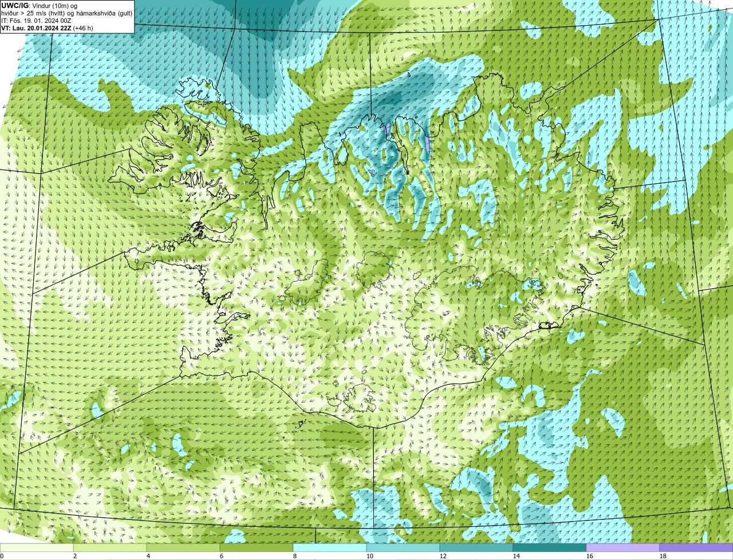The width and height of the screenshot is (733, 560).
Task: Click the 6–8 m/s dark green swatch
Action: point(257,548)
